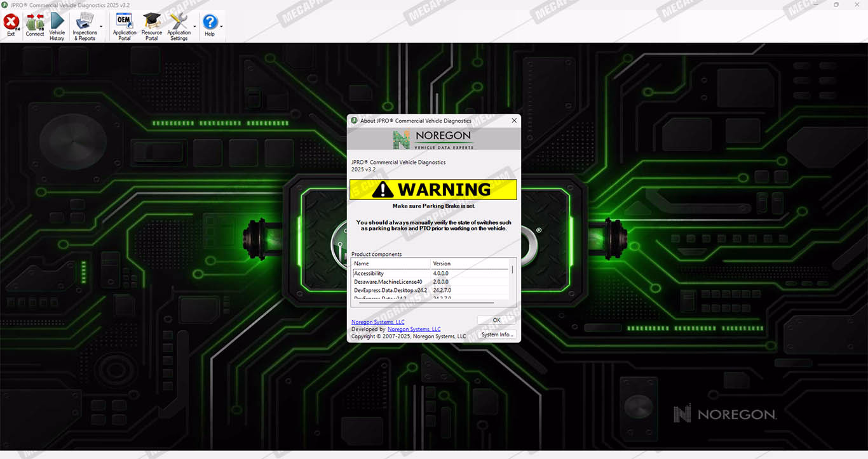Click the Connect vehicle icon
The image size is (868, 459).
pyautogui.click(x=35, y=25)
